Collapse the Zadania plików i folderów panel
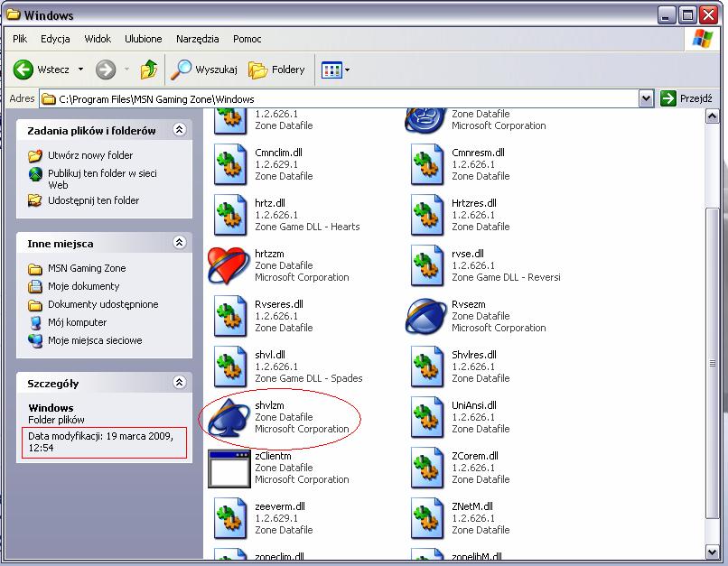Image resolution: width=728 pixels, height=566 pixels. (x=179, y=130)
